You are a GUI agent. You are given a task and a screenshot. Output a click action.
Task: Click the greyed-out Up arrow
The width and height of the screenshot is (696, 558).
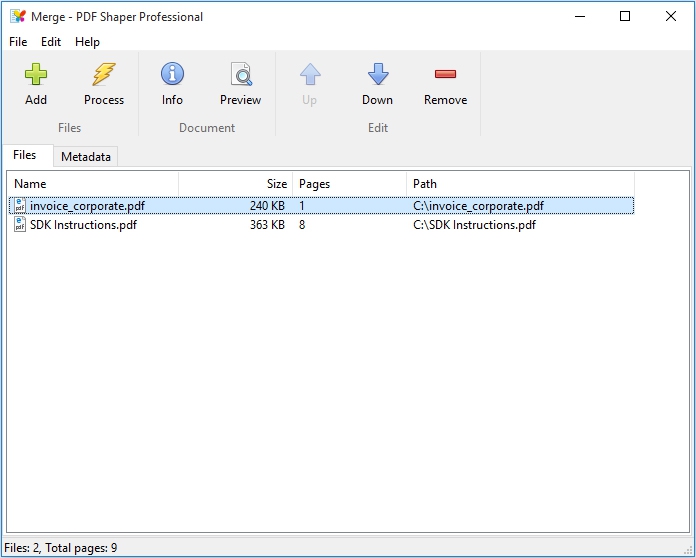310,74
